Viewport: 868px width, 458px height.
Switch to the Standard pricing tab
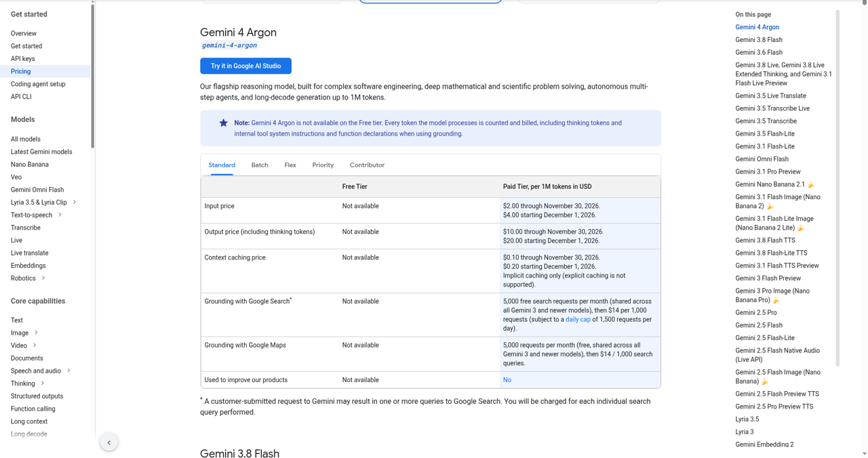[222, 165]
